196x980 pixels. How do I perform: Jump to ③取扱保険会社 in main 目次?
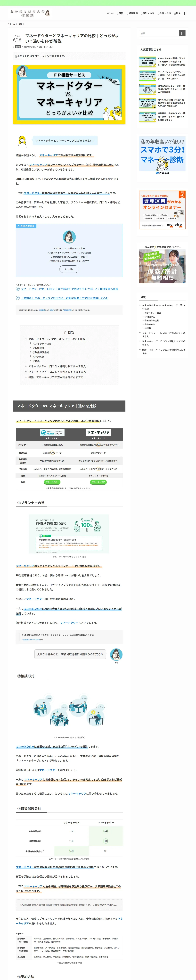pos(41,352)
